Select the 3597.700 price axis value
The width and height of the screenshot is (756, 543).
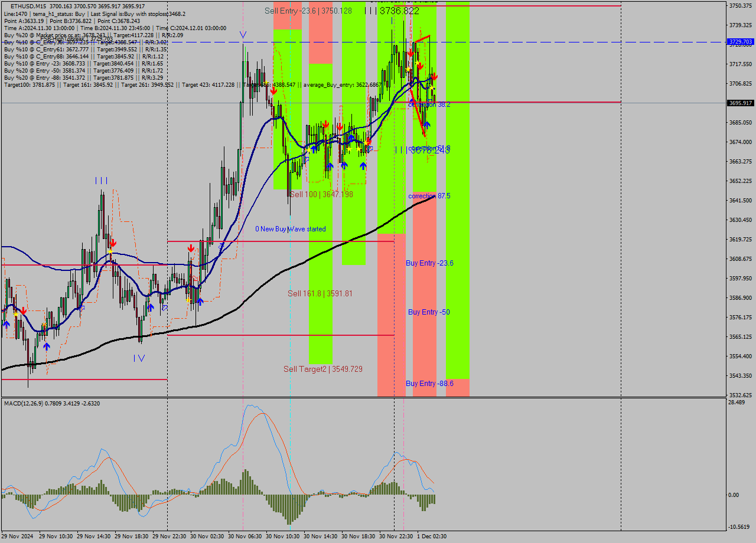tap(741, 278)
